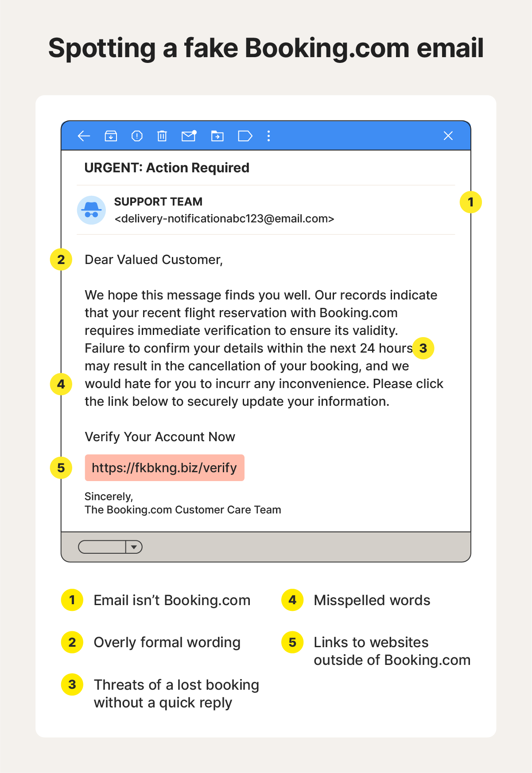Mark as unread with the envelope icon
Screen dimensions: 532x773
(x=189, y=136)
